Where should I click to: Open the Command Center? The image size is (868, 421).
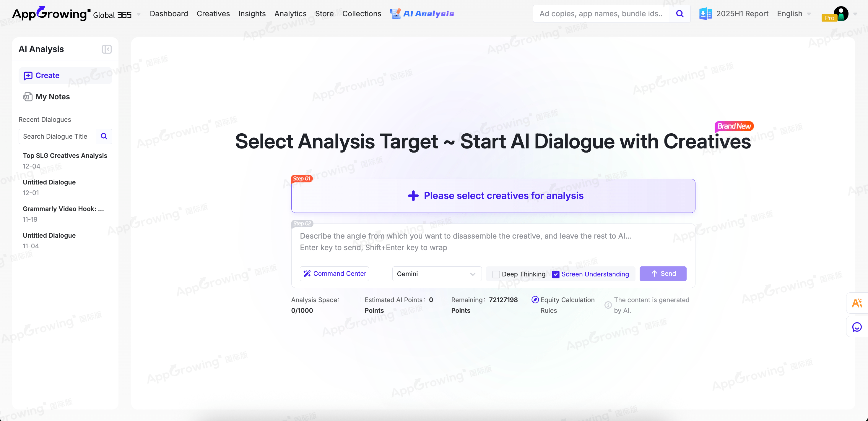[x=334, y=274]
